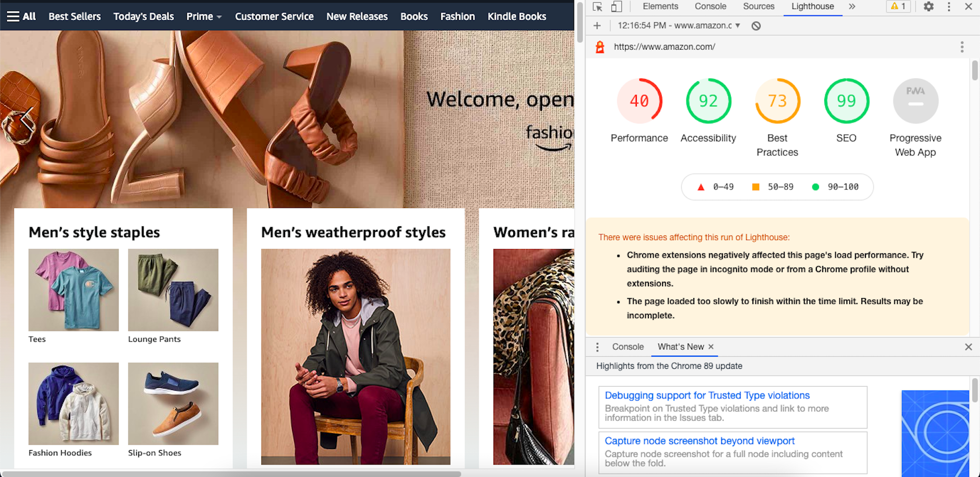Open New Releases link

[357, 16]
